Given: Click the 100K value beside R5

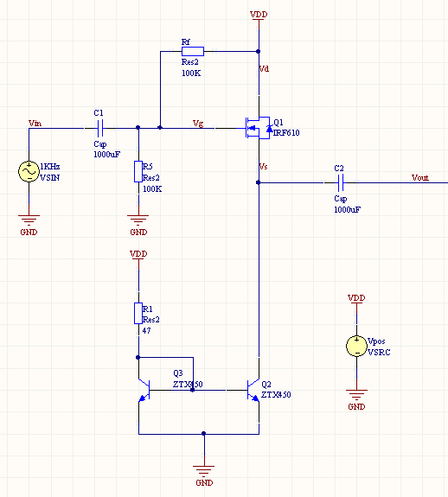Looking at the screenshot, I should click(x=152, y=189).
